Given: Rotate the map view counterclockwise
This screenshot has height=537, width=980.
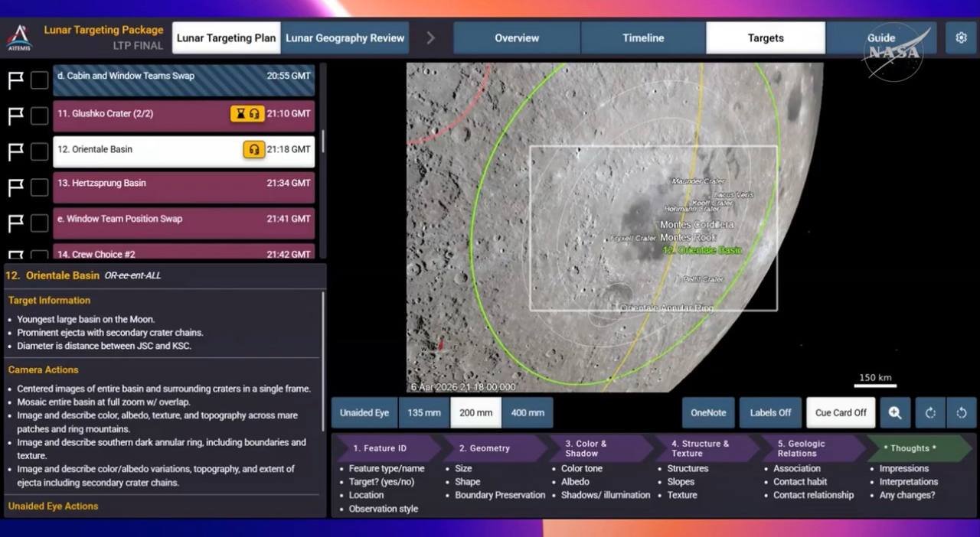Looking at the screenshot, I should coord(962,412).
